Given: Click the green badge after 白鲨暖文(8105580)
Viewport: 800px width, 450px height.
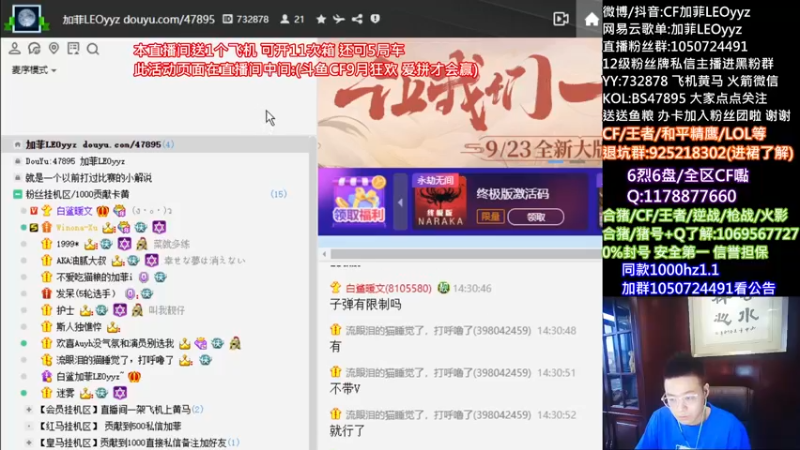Looking at the screenshot, I should 443,288.
